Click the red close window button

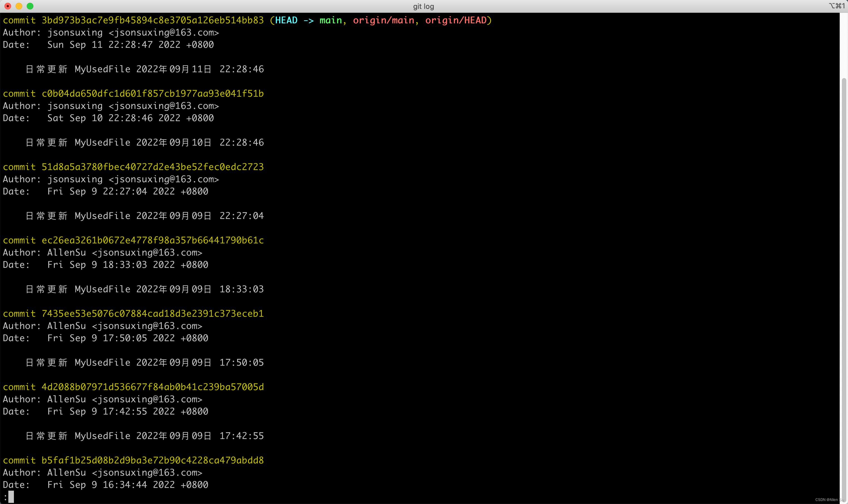click(x=8, y=6)
